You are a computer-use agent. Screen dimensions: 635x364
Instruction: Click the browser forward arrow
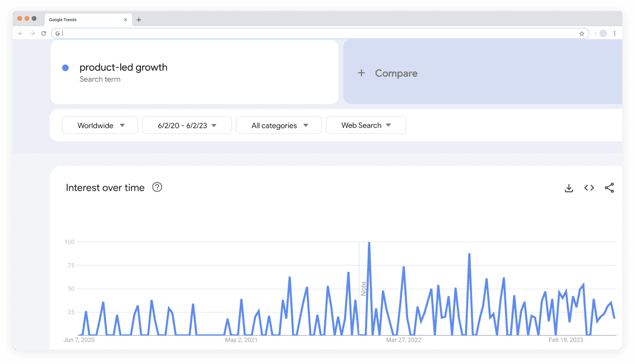point(32,33)
